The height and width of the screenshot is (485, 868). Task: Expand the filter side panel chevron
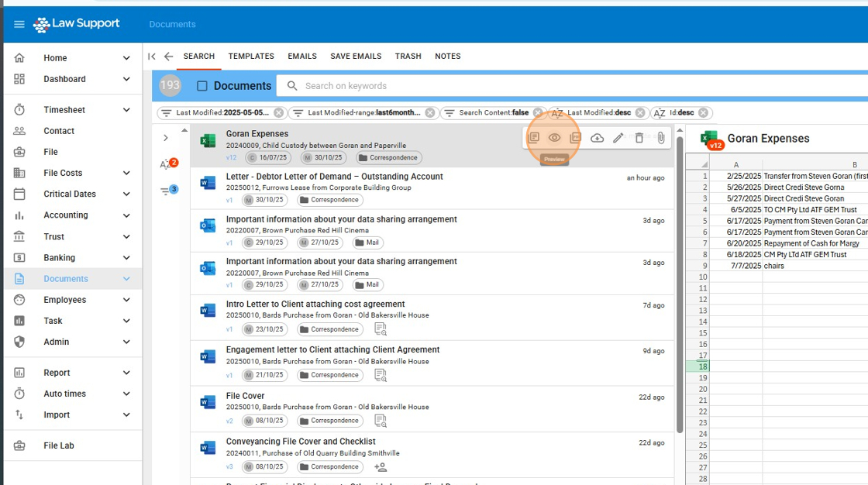tap(166, 138)
